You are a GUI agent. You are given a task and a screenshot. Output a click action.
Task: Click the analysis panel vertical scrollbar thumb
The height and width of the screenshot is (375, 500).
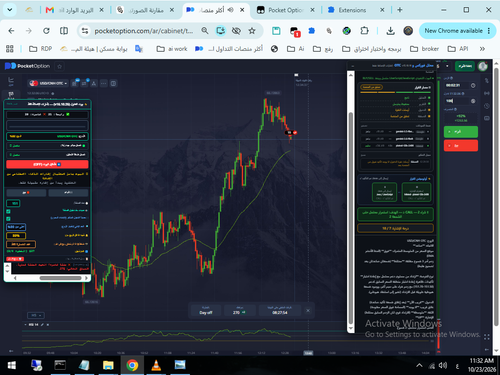[350, 218]
